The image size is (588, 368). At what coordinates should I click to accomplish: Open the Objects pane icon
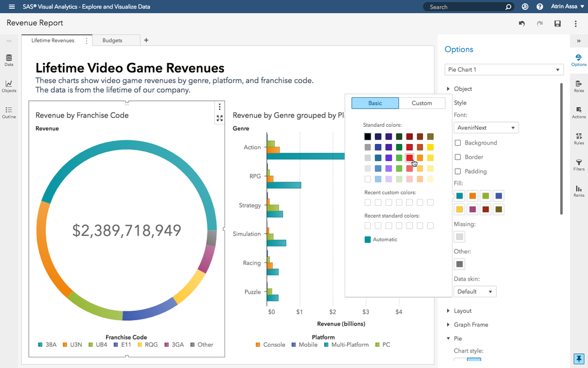[9, 86]
